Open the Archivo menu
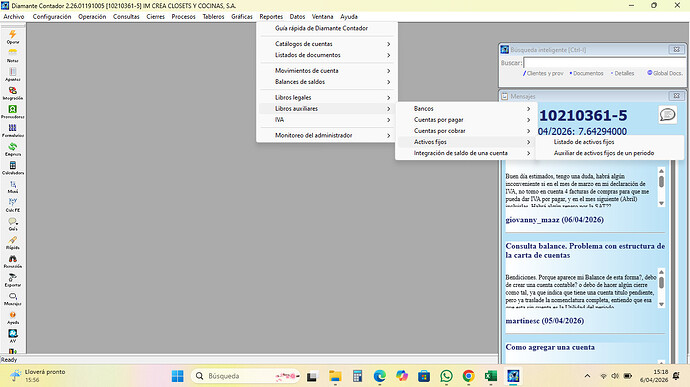 tap(14, 17)
